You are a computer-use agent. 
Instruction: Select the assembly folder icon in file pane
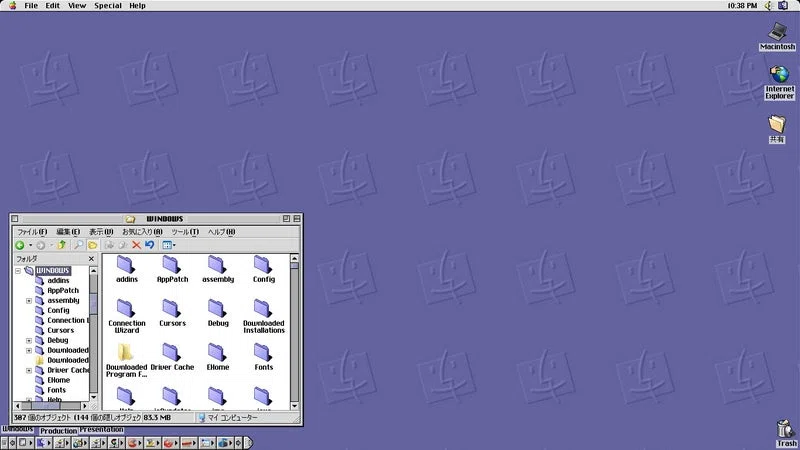217,265
